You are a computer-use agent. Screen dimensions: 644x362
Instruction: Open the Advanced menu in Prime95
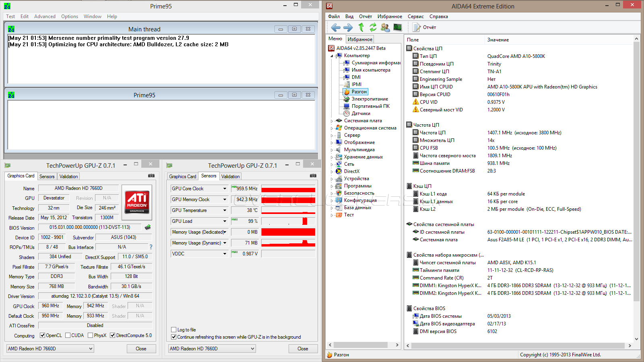click(45, 16)
